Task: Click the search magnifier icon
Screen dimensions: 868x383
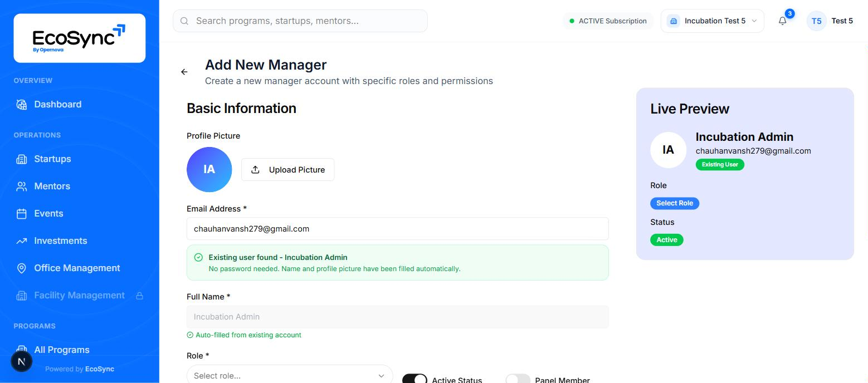Action: point(184,21)
